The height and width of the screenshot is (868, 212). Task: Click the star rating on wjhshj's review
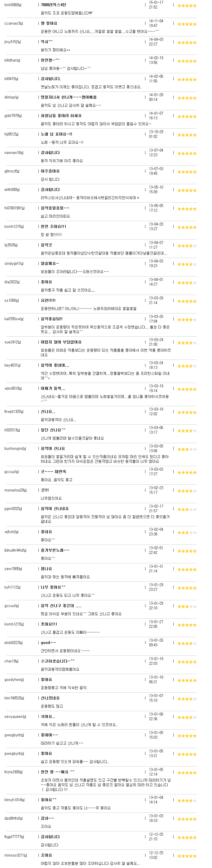187,533
